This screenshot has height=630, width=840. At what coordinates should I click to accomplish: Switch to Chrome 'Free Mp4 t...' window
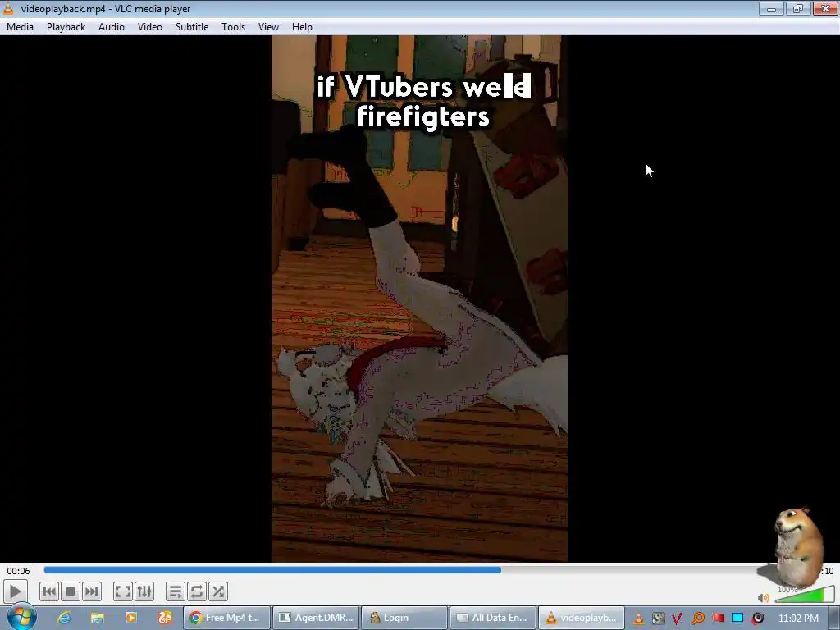coord(226,618)
